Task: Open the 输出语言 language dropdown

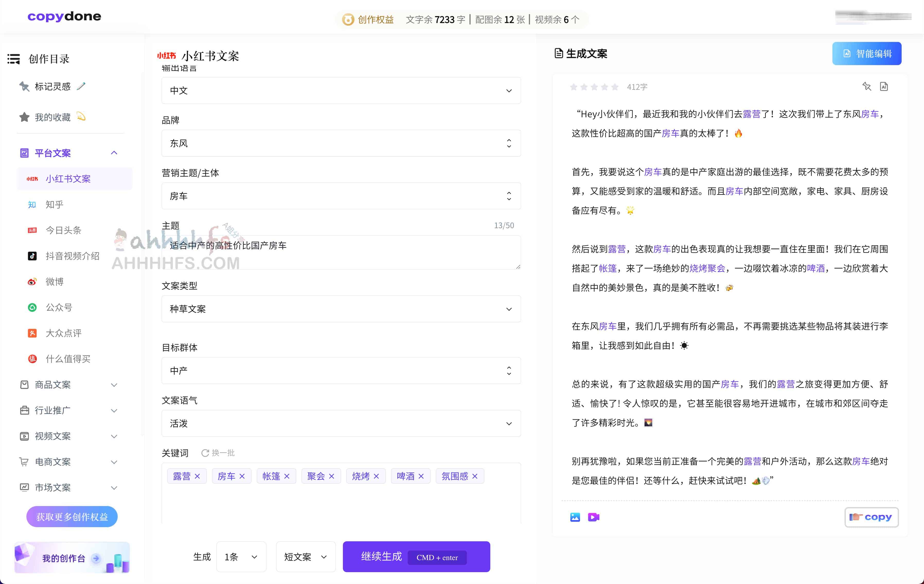Action: pyautogui.click(x=509, y=91)
